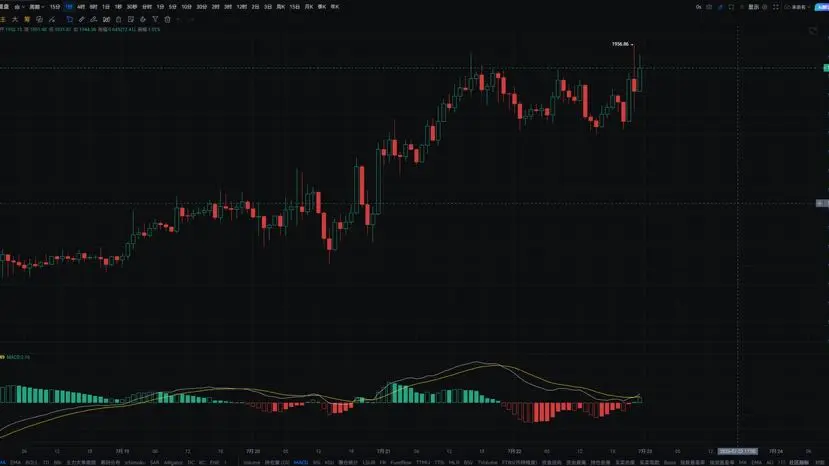Click the trash delete drawings icon
This screenshot has height=466, width=829.
(x=167, y=19)
